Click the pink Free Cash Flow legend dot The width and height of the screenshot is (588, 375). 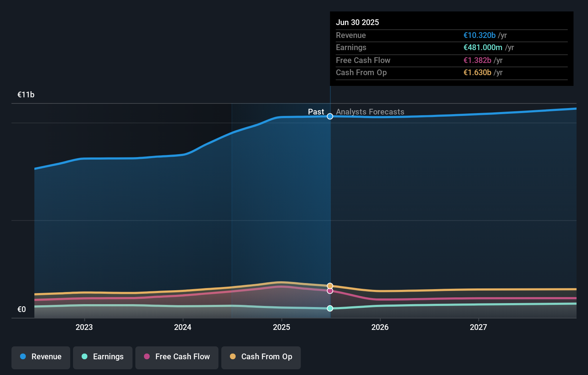click(146, 357)
